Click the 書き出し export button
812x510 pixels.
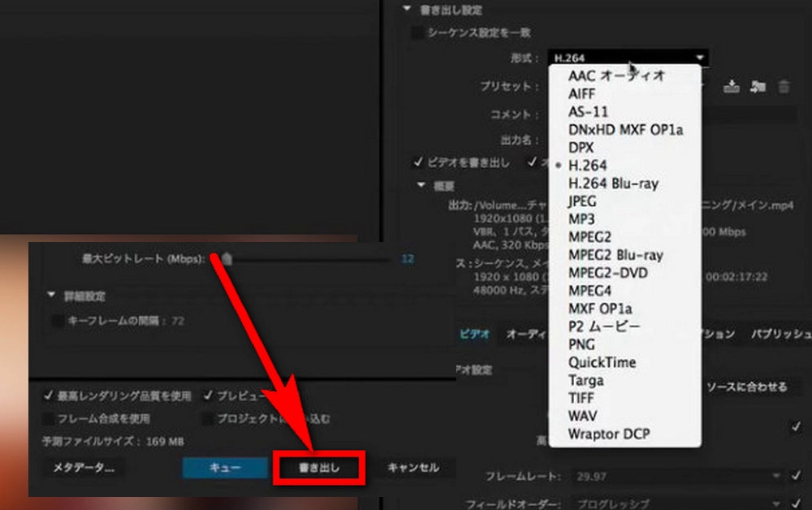click(318, 468)
